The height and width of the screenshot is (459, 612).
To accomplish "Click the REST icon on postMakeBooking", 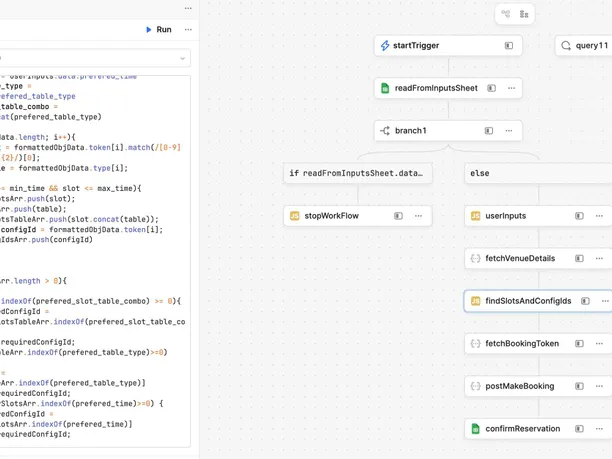I will (x=475, y=386).
